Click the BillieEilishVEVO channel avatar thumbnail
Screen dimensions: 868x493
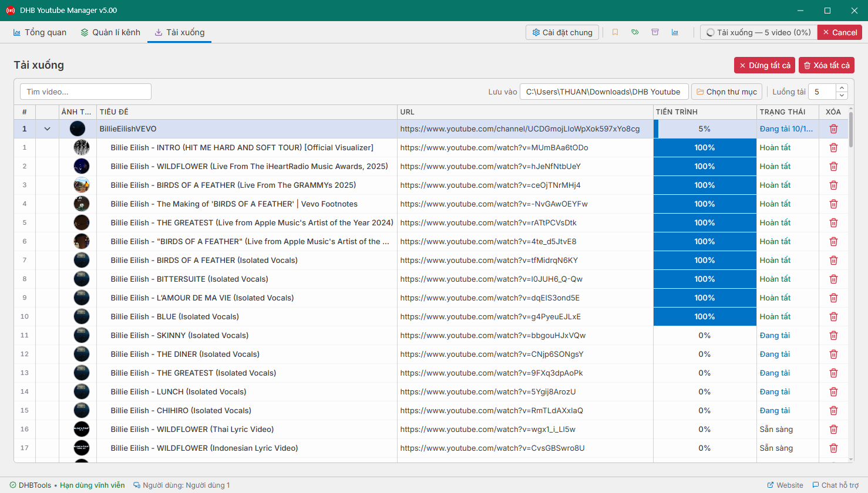pyautogui.click(x=78, y=129)
